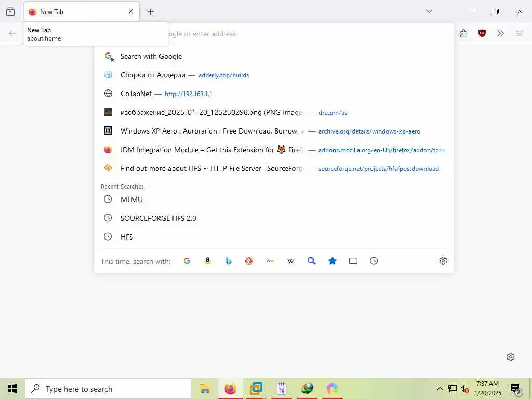Click the muted volume tray icon
Image resolution: width=532 pixels, height=399 pixels.
[464, 389]
